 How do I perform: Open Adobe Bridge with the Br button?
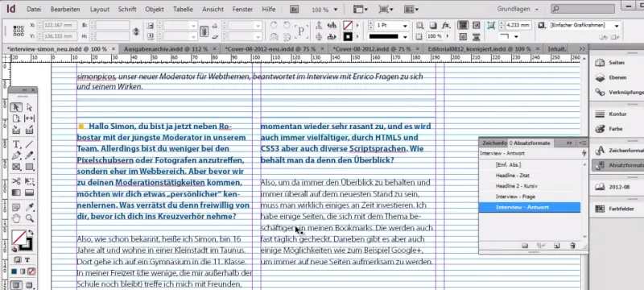(295, 10)
